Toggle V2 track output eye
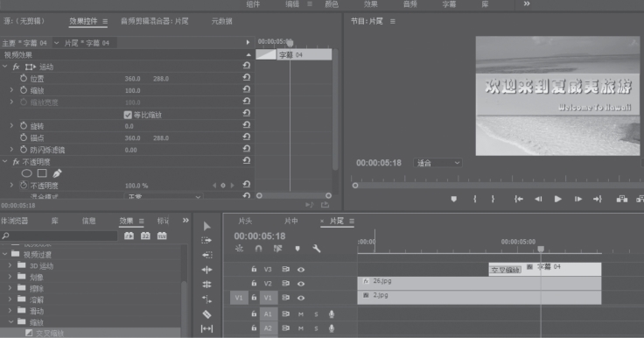 click(x=301, y=284)
